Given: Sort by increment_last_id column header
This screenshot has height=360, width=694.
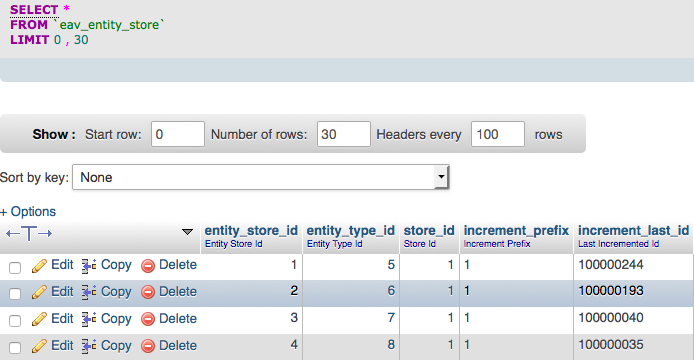Looking at the screenshot, I should (633, 231).
